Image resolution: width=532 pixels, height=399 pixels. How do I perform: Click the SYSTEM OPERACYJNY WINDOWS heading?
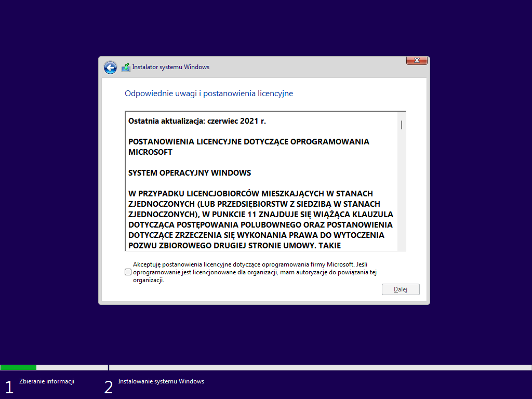[190, 172]
